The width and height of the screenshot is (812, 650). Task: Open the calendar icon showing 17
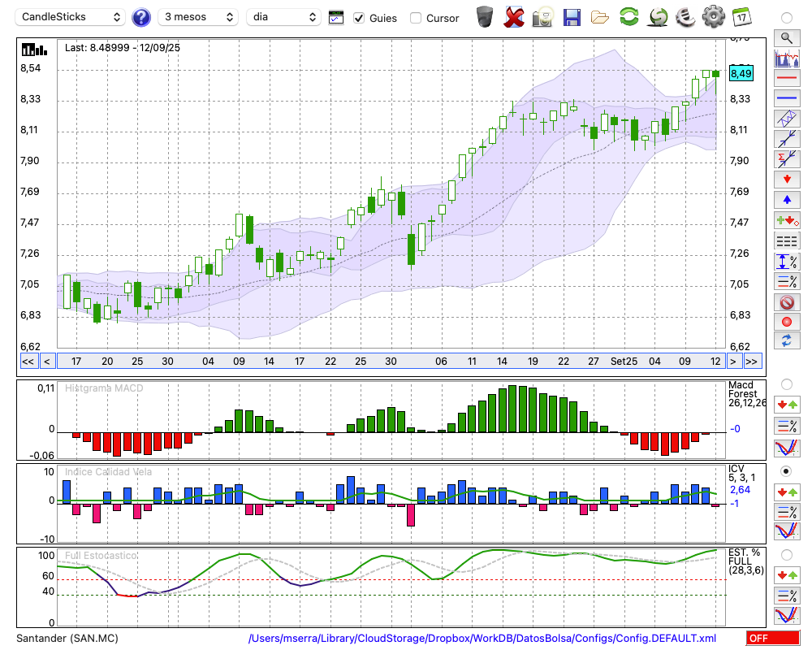click(x=741, y=17)
